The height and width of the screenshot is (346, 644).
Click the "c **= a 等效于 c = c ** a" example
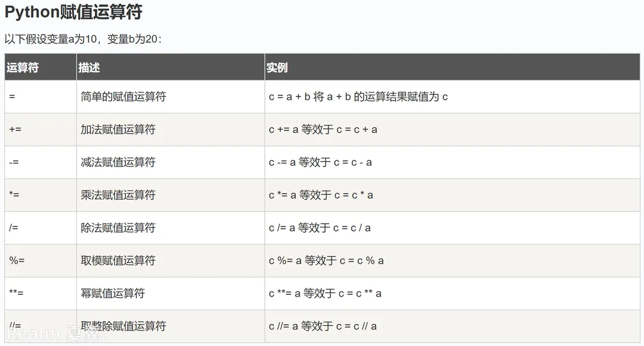coord(325,294)
